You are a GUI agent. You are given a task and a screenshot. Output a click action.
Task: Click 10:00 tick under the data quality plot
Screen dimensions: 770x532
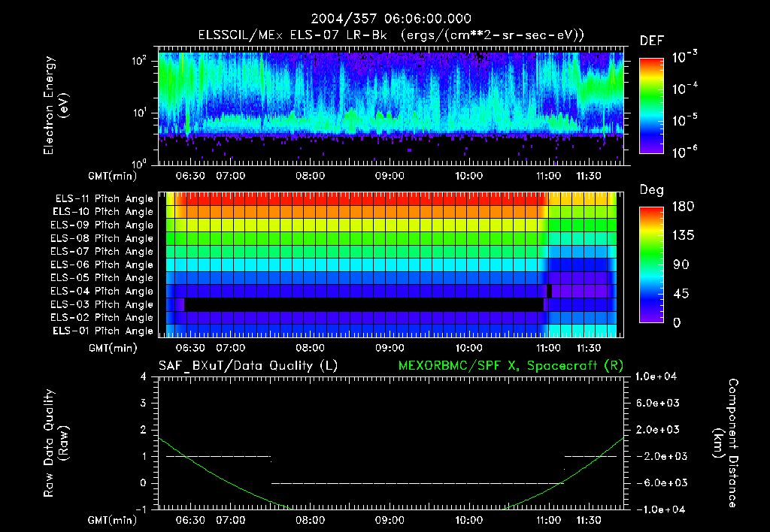pyautogui.click(x=468, y=520)
